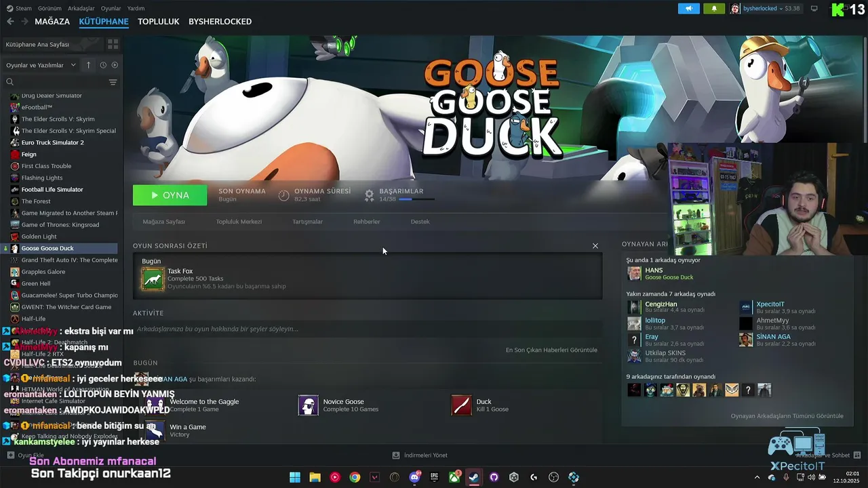Open OBS Studio from the taskbar

click(x=554, y=477)
